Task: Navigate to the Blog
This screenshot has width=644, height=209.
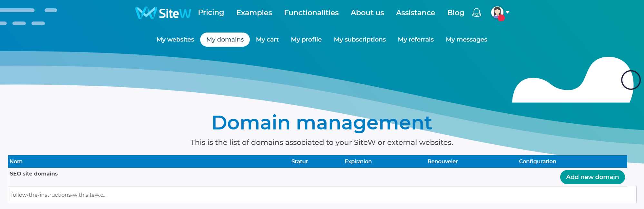Action: click(x=455, y=13)
